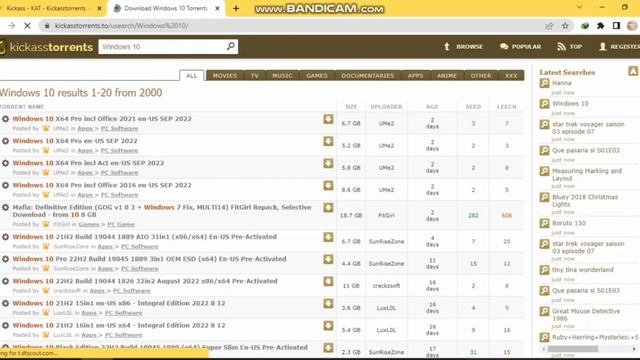
Task: Download icon for Windows 10 21H2 15in1 x86 Integral
Action: 328,303
